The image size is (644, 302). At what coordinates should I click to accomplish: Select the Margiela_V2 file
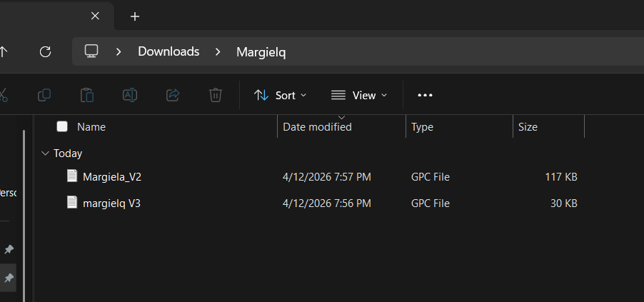[x=111, y=176]
